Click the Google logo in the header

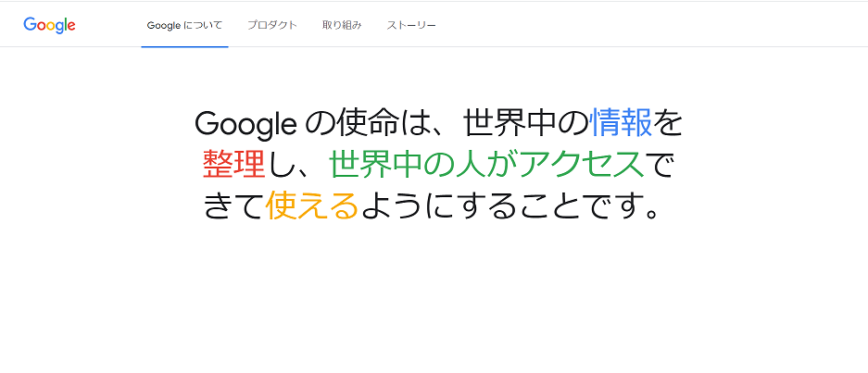(49, 25)
